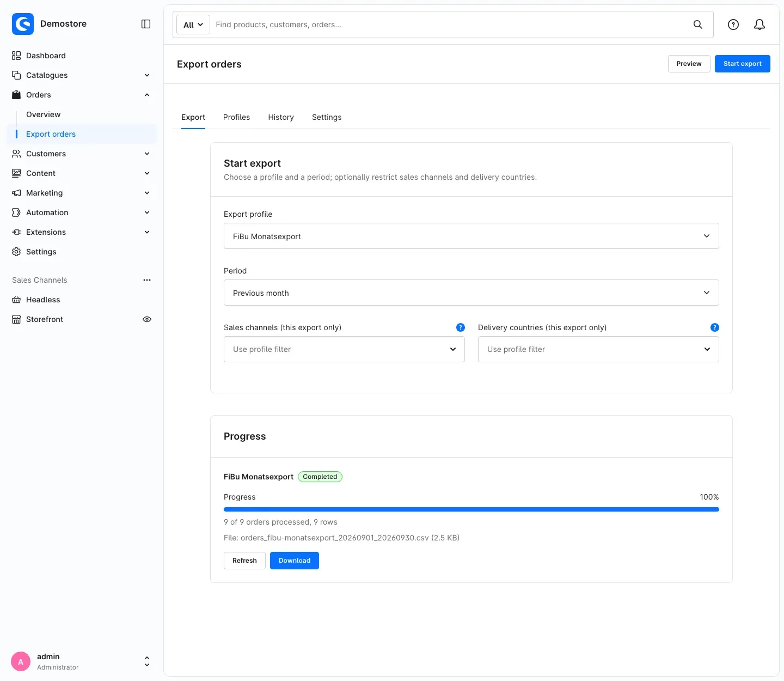Collapse the Orders menu chevron

[x=147, y=95]
